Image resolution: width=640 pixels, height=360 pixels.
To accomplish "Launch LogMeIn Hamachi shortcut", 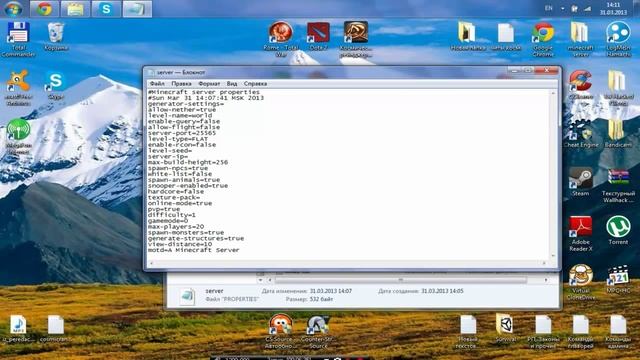I will (x=618, y=39).
